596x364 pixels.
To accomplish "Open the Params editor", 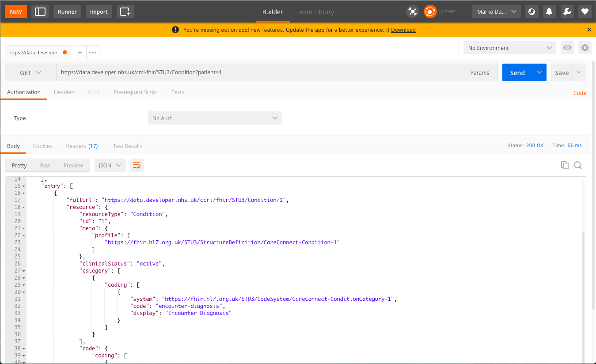I will [480, 72].
